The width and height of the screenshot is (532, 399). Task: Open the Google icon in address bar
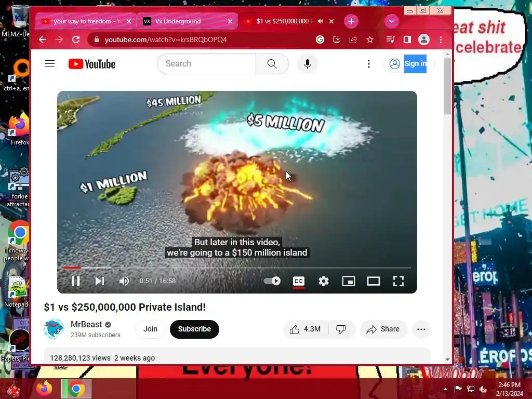[320, 39]
